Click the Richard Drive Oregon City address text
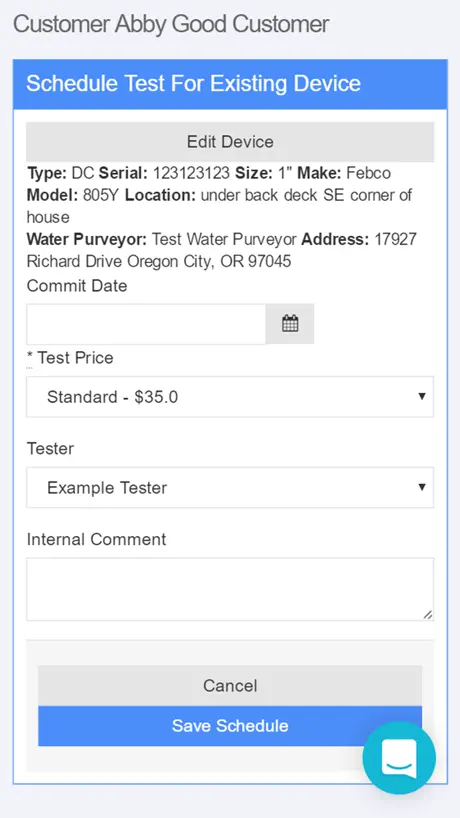This screenshot has width=460, height=818. 159,261
